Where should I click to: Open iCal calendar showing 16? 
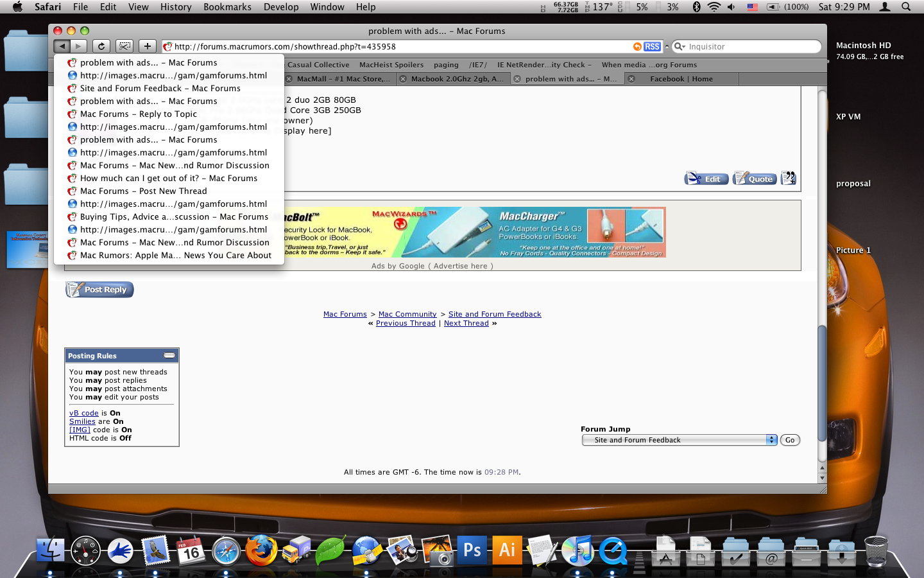click(191, 550)
